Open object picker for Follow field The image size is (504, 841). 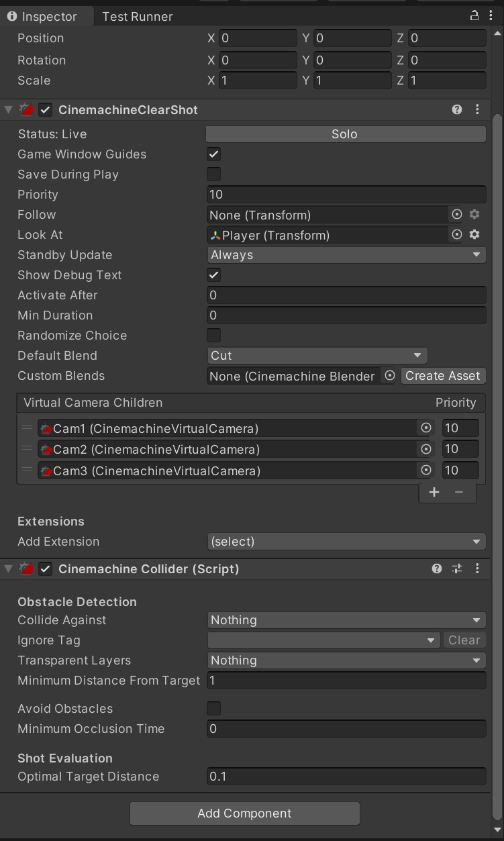click(x=457, y=215)
